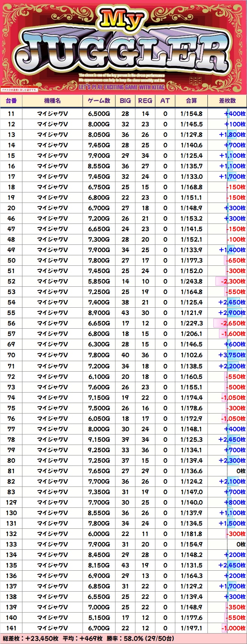The height and width of the screenshot is (644, 247).
Task: Select the 台番 column header
Action: [11, 101]
